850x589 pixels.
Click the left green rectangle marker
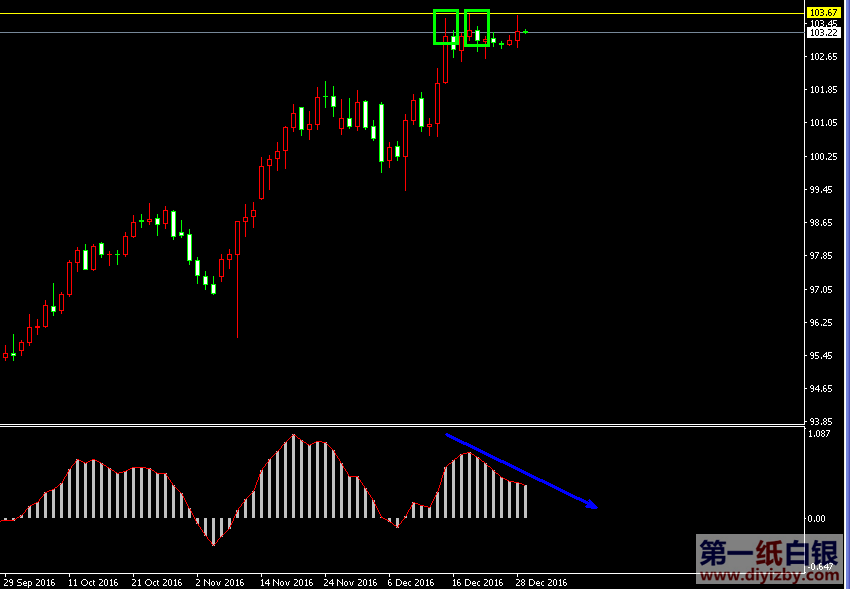tap(445, 27)
